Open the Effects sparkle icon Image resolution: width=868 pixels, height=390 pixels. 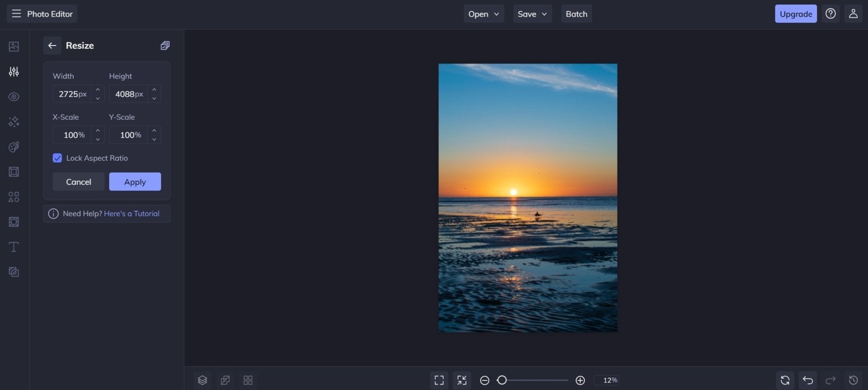coord(14,122)
